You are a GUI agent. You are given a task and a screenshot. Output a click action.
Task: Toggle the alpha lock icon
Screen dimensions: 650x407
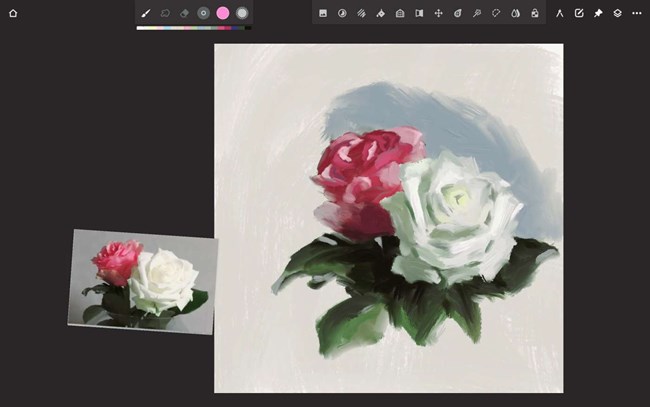(535, 13)
